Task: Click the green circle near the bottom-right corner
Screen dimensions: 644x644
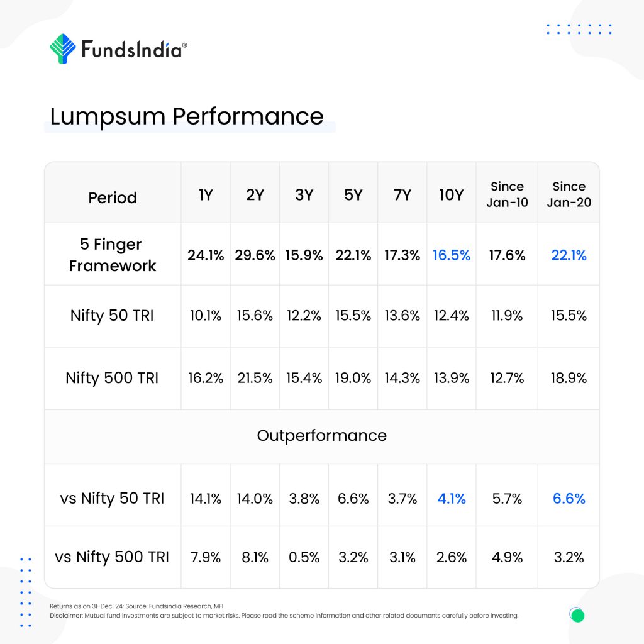Action: point(577,614)
